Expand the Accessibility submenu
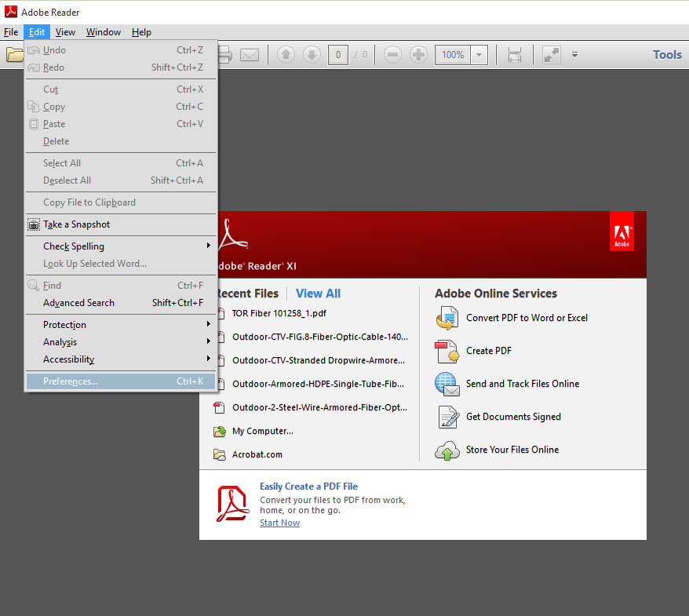Image resolution: width=689 pixels, height=616 pixels. pos(121,359)
